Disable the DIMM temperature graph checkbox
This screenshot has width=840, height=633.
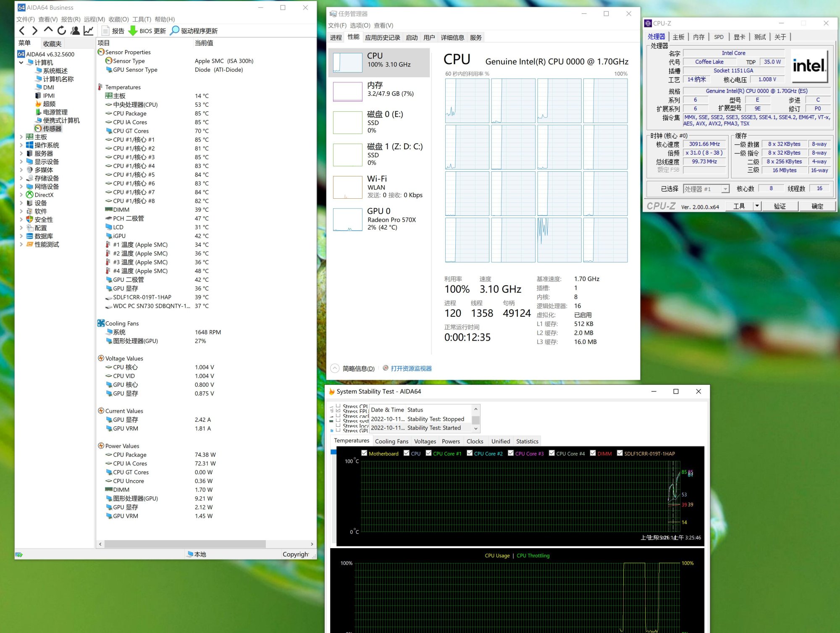593,453
